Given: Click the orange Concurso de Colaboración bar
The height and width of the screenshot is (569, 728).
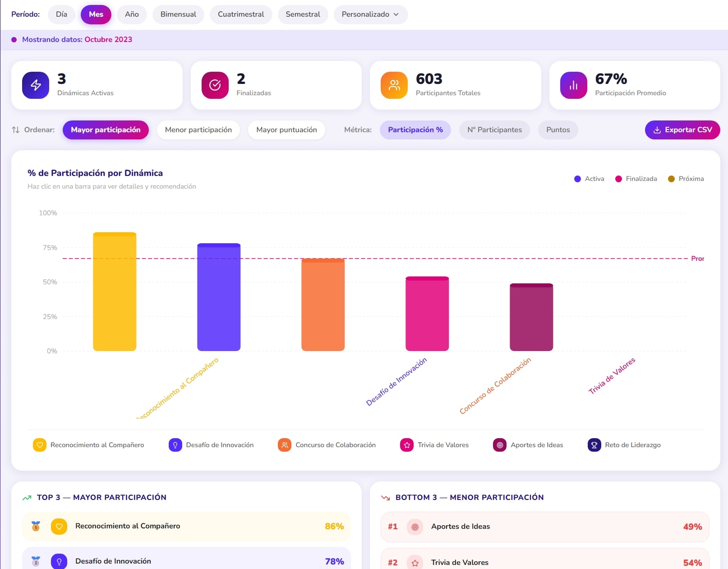Looking at the screenshot, I should click(323, 305).
